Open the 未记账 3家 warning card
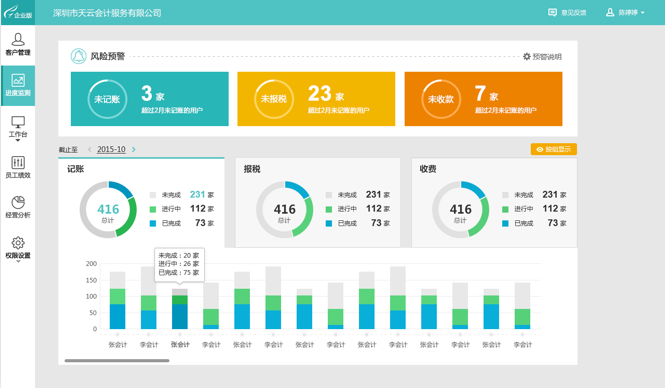665x388 pixels. pyautogui.click(x=150, y=99)
